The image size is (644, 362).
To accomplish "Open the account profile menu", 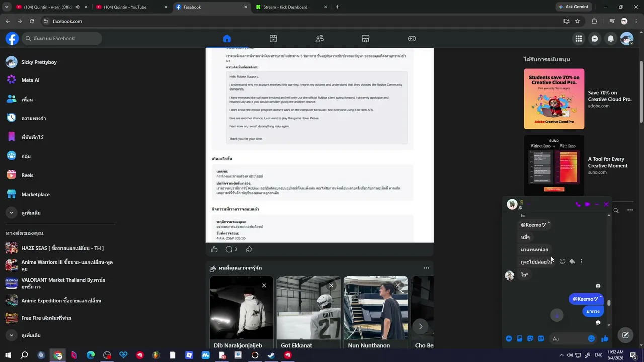I will pos(627,39).
